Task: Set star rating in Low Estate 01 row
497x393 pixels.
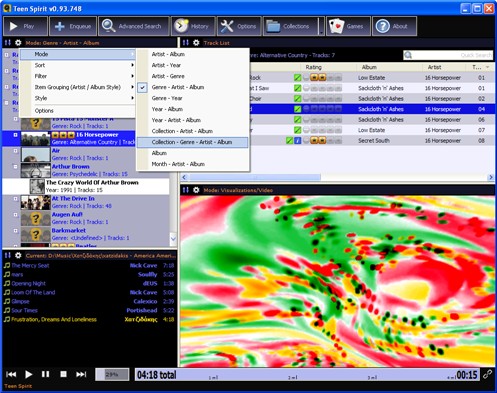Action: coord(322,78)
